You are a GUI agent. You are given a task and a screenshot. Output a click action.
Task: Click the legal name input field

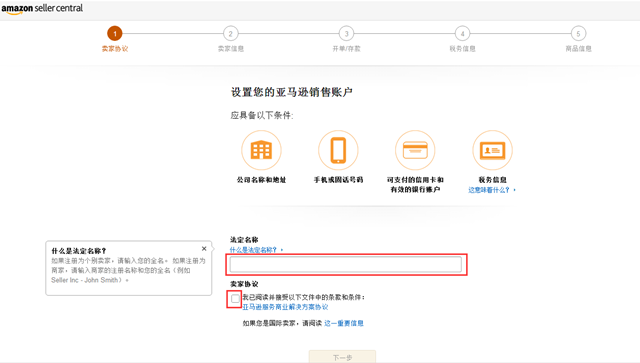346,264
